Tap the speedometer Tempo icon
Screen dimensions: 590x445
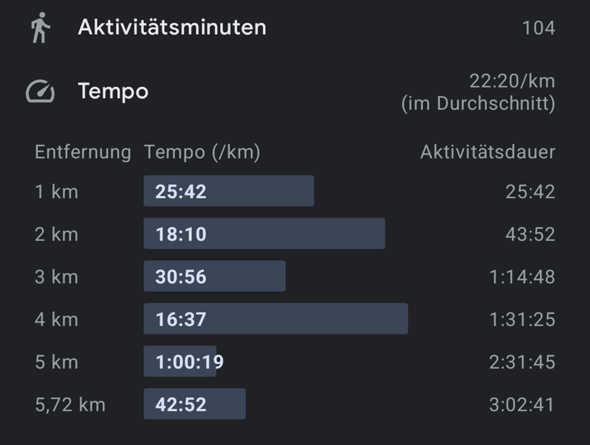click(40, 91)
